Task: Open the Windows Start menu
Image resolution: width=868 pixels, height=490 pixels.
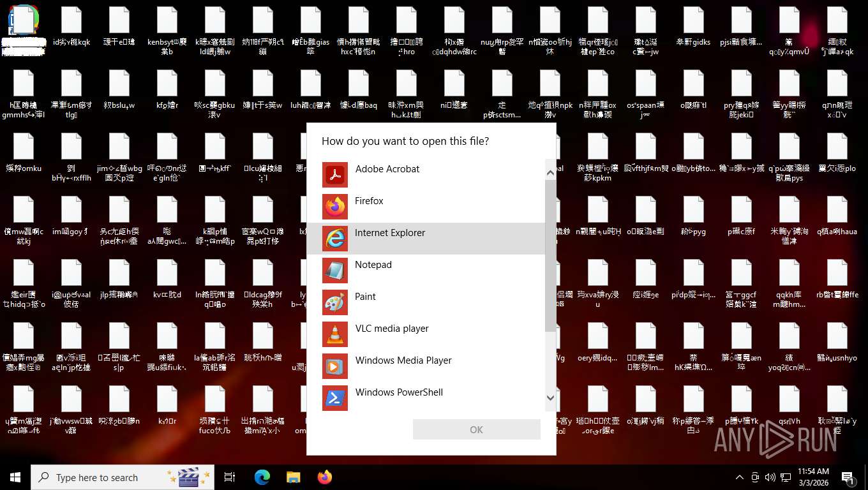Action: [15, 477]
